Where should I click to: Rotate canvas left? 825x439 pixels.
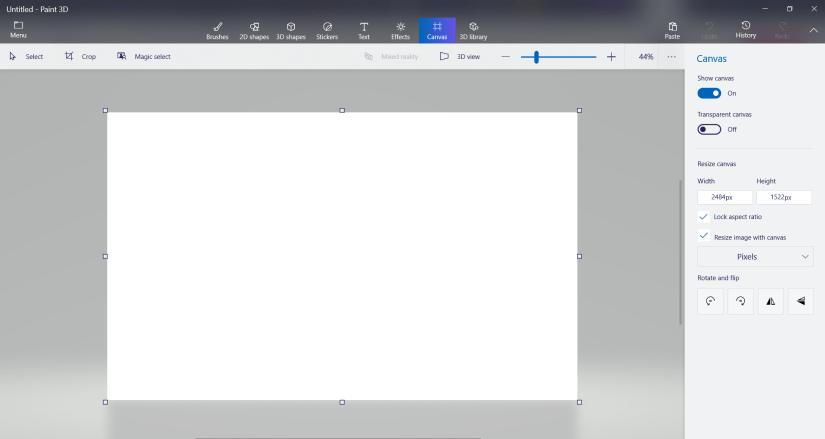(710, 301)
